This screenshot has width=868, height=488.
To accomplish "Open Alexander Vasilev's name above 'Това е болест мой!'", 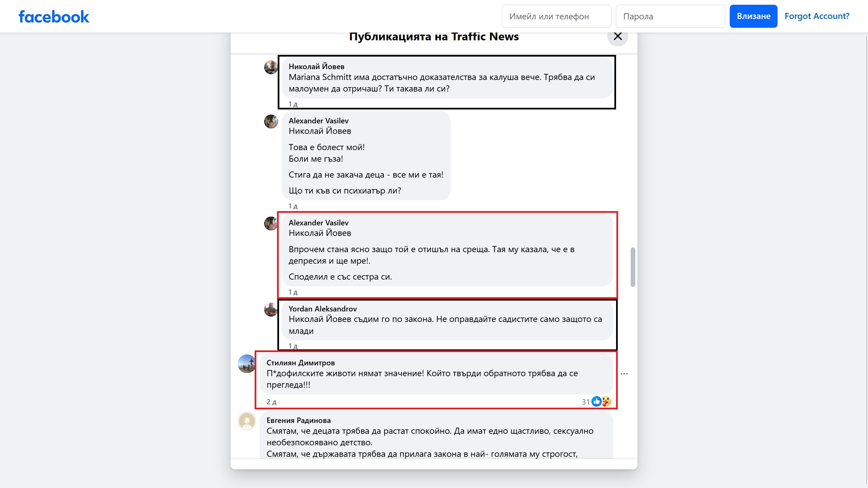I will coord(318,121).
